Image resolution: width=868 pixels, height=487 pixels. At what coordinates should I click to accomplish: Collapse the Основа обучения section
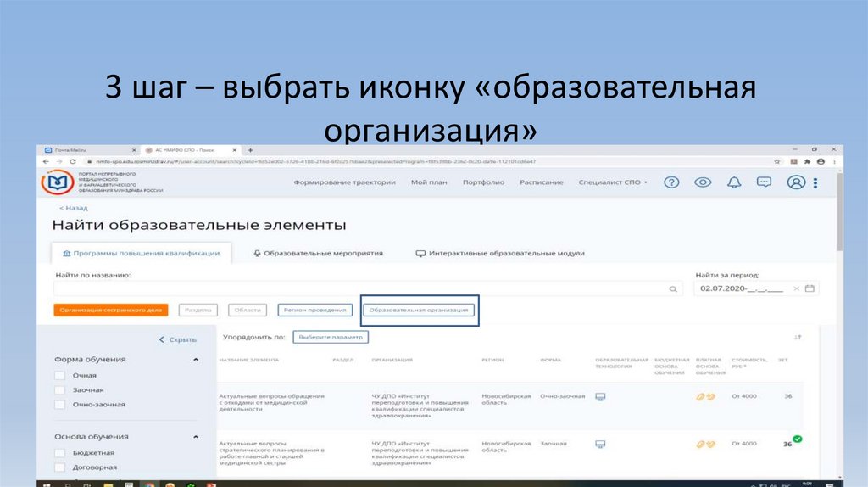pos(196,437)
